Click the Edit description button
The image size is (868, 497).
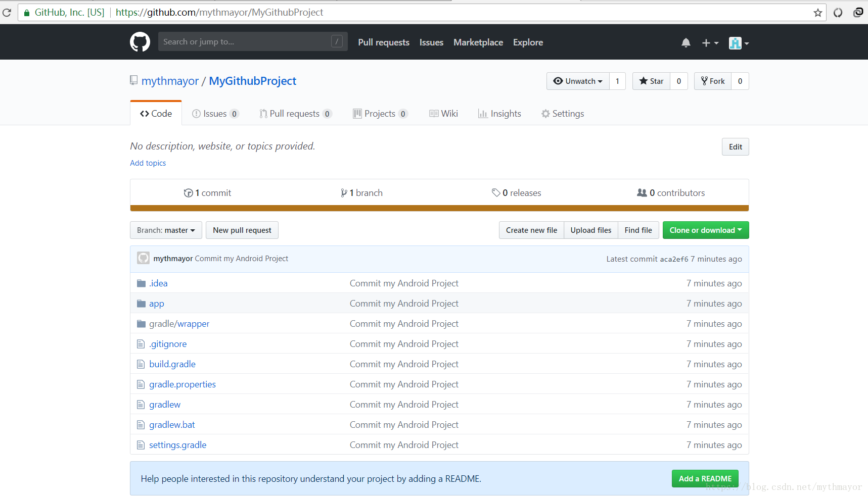[735, 147]
